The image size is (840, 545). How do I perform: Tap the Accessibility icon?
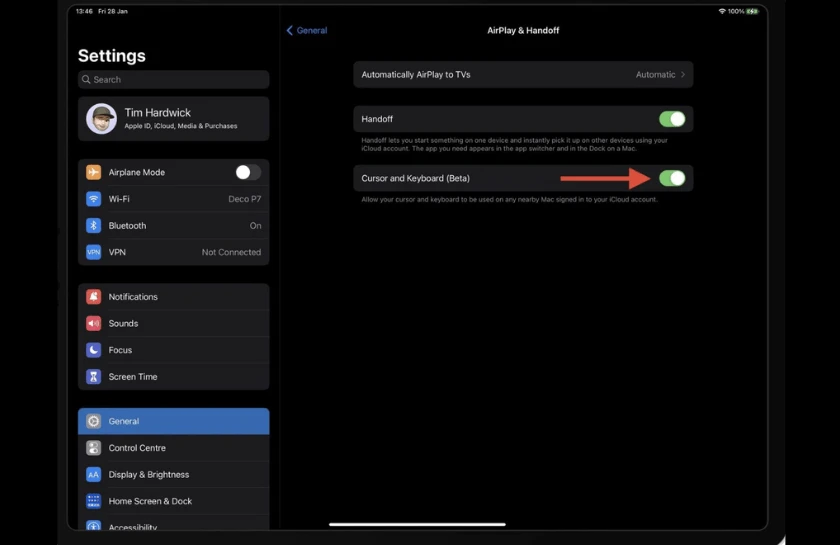[x=93, y=525]
